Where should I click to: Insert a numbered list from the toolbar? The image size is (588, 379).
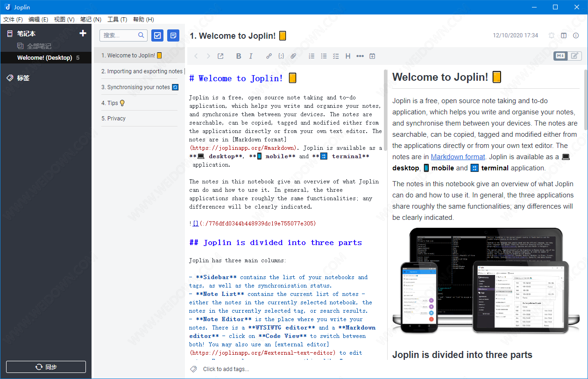312,56
